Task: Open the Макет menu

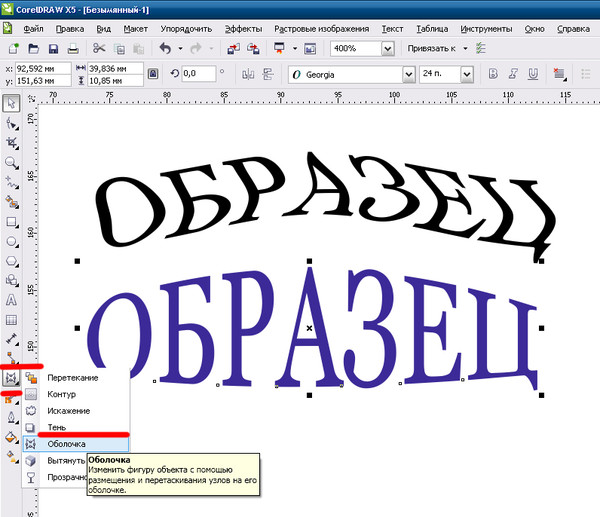Action: tap(135, 29)
